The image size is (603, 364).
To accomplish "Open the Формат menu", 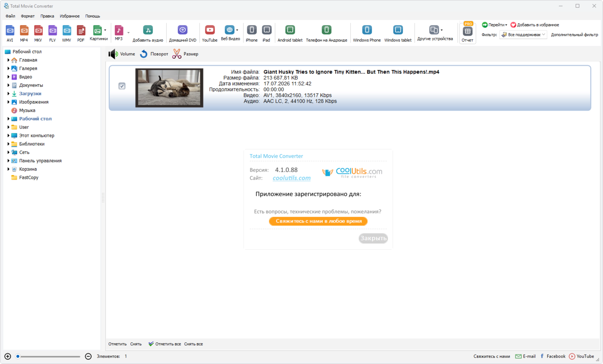I will (28, 16).
